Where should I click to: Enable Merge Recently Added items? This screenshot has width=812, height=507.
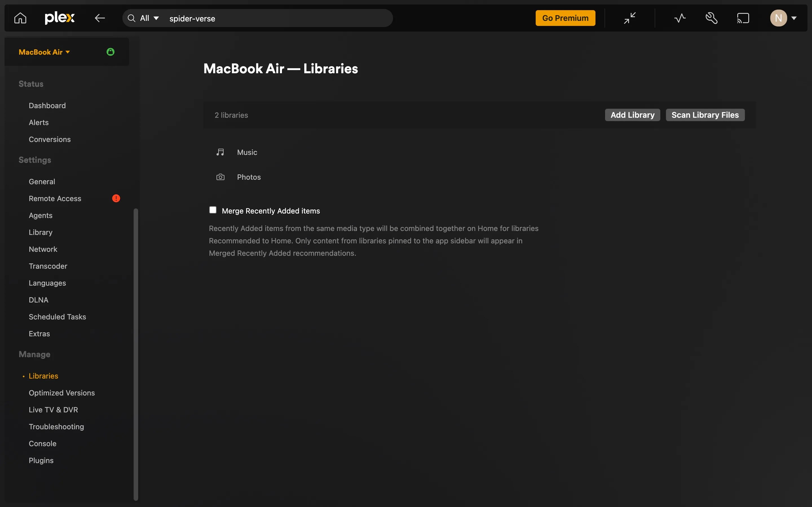point(213,210)
